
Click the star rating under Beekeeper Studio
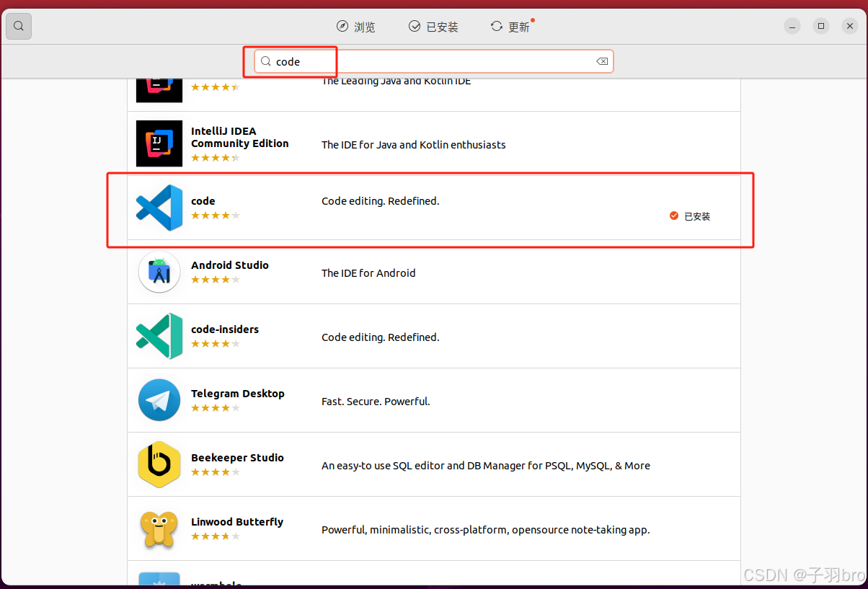pos(216,472)
